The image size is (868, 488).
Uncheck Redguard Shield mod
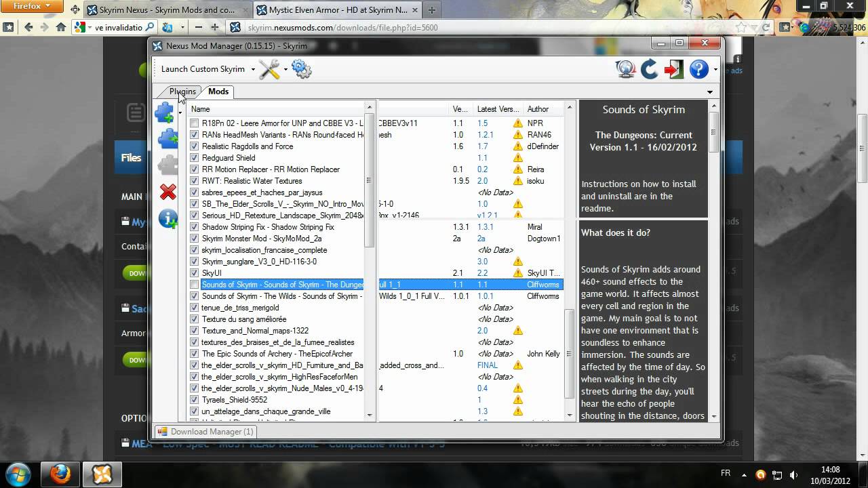coord(195,158)
